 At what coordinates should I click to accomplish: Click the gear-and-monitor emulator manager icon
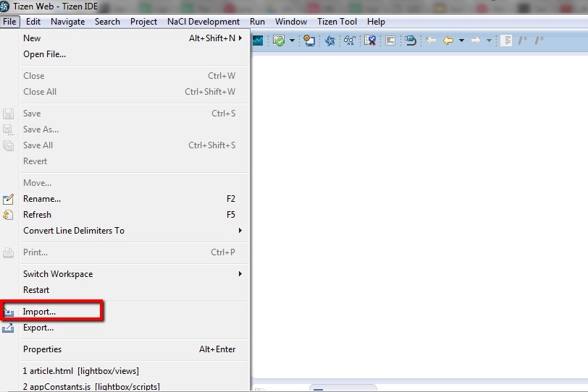click(309, 41)
